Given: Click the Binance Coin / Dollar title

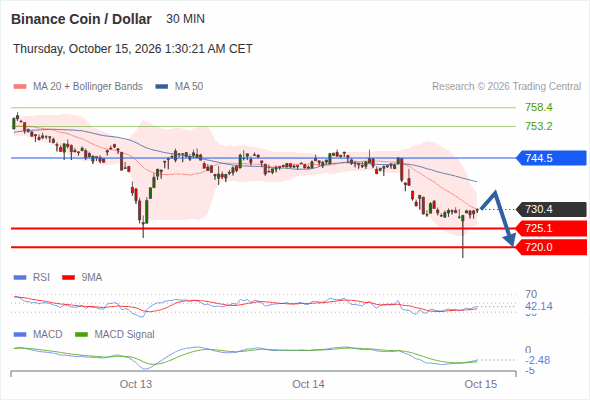Looking at the screenshot, I should click(x=81, y=19).
